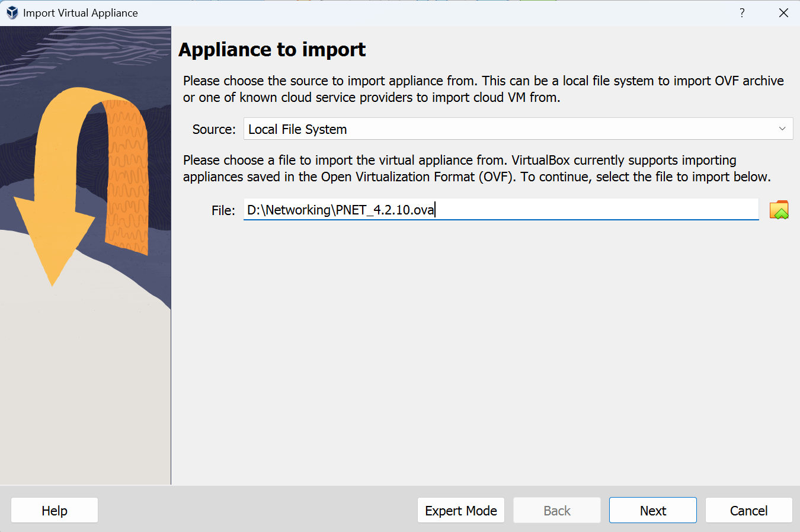Click inside the File path field

tap(501, 210)
